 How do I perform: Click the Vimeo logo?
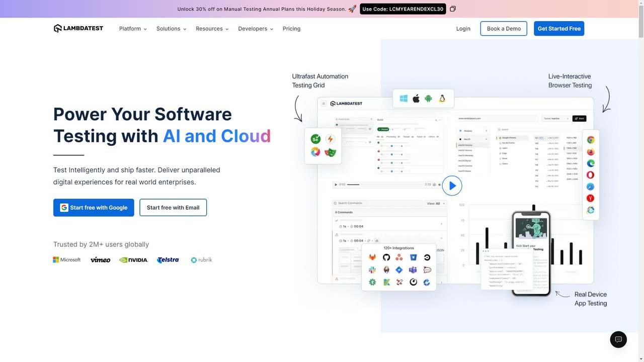[x=101, y=260]
